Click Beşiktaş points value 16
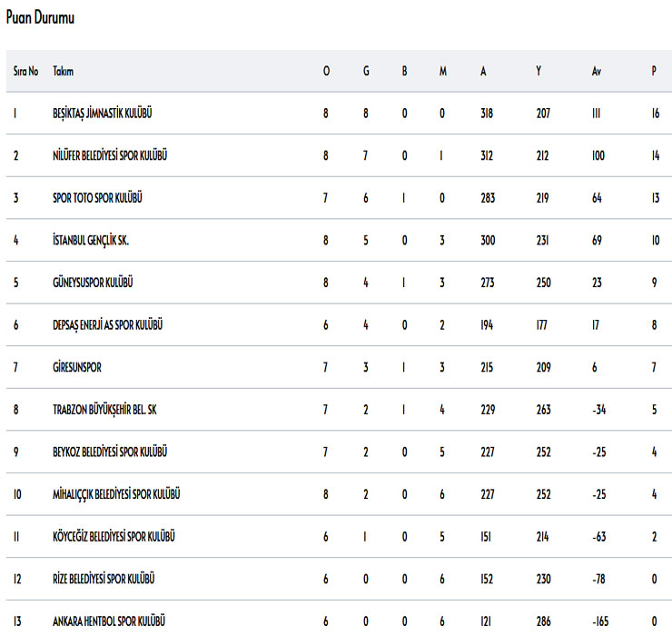Viewport: 672px width, 636px height. 654,114
